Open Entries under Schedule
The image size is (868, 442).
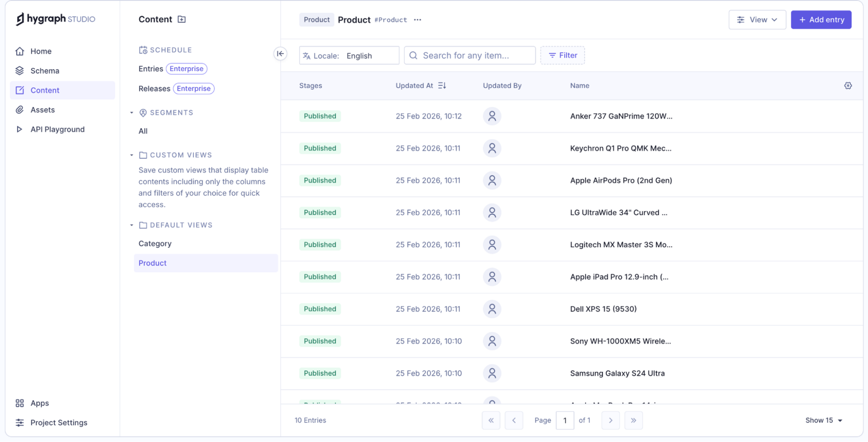pos(150,69)
